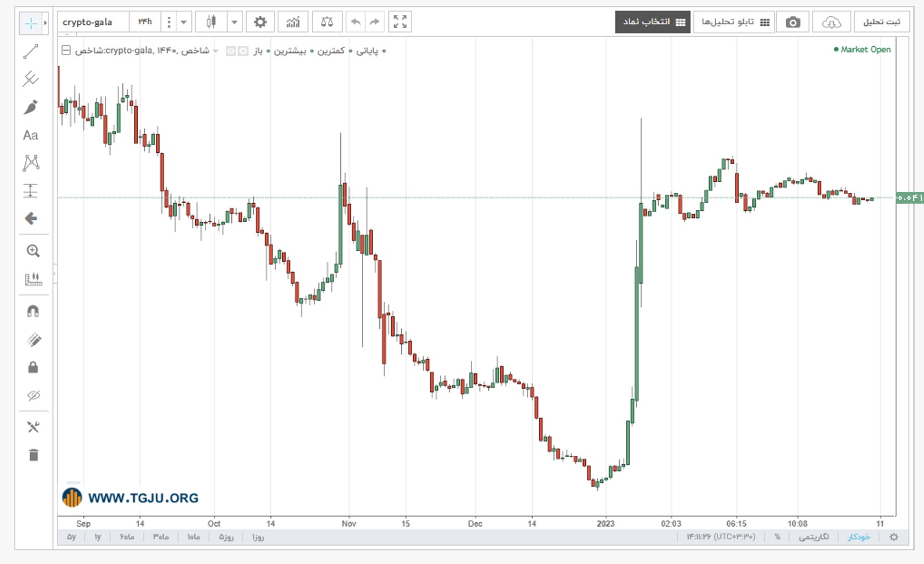Select the brush drawing tool
This screenshot has width=924, height=564.
click(30, 107)
